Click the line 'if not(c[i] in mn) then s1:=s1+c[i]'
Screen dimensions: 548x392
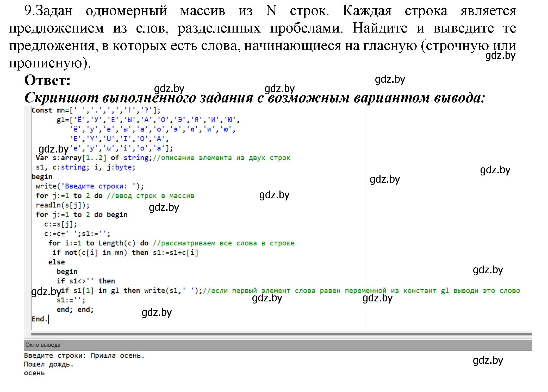pyautogui.click(x=125, y=252)
